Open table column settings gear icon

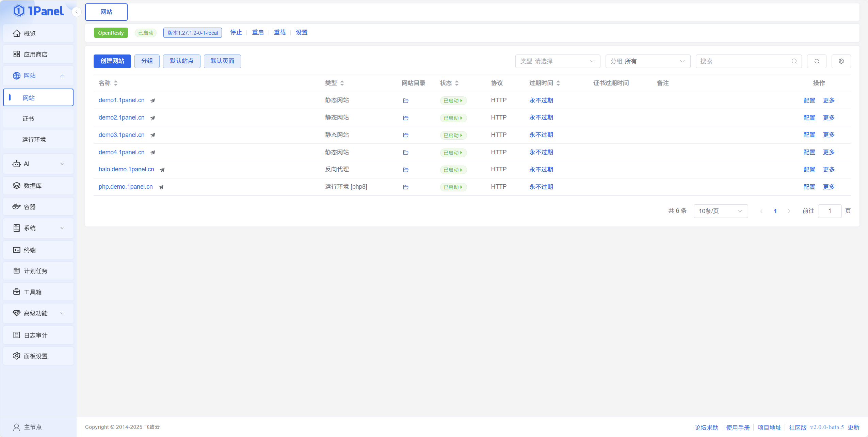coord(841,61)
